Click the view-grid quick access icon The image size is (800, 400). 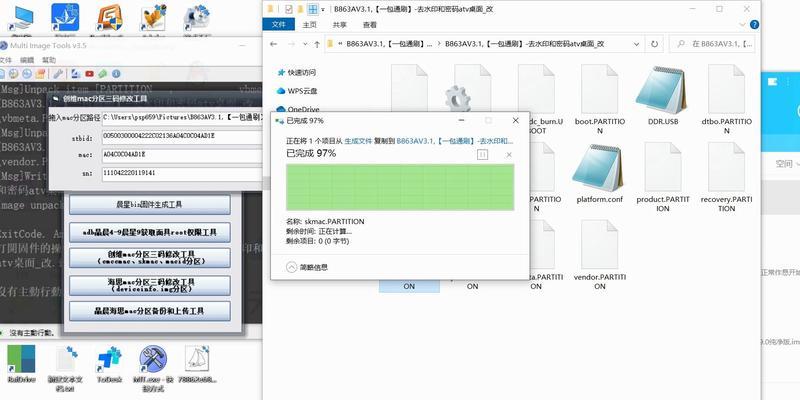pyautogui.click(x=312, y=9)
